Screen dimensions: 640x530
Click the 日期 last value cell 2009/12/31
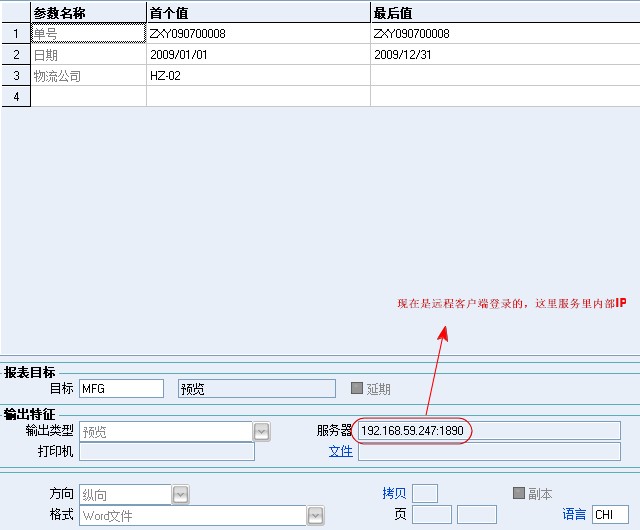coord(504,54)
